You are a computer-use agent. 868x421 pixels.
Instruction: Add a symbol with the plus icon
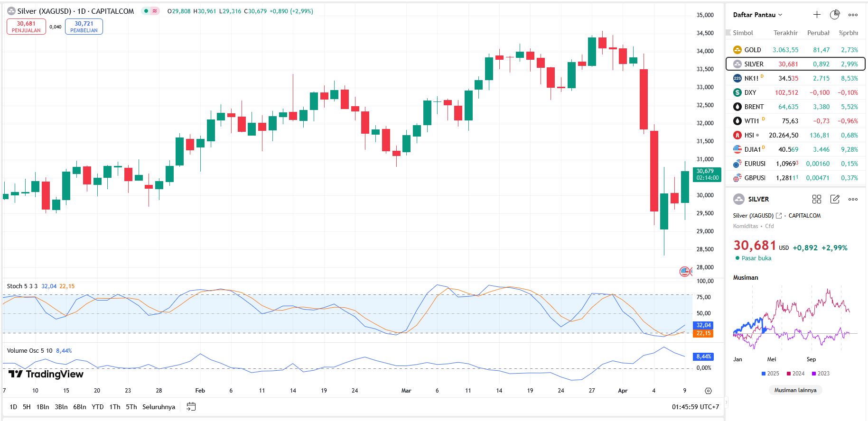(817, 15)
